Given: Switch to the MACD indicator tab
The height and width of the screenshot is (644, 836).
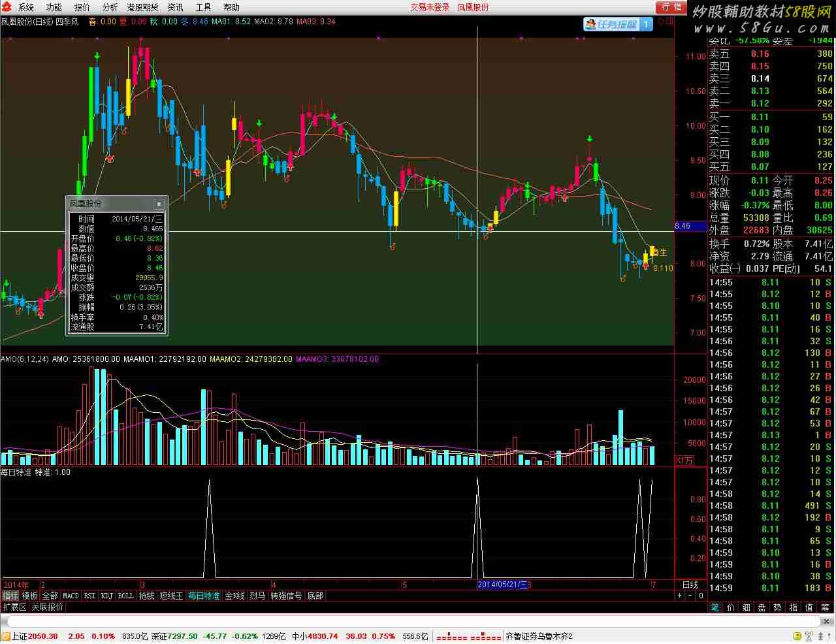Looking at the screenshot, I should pos(71,596).
